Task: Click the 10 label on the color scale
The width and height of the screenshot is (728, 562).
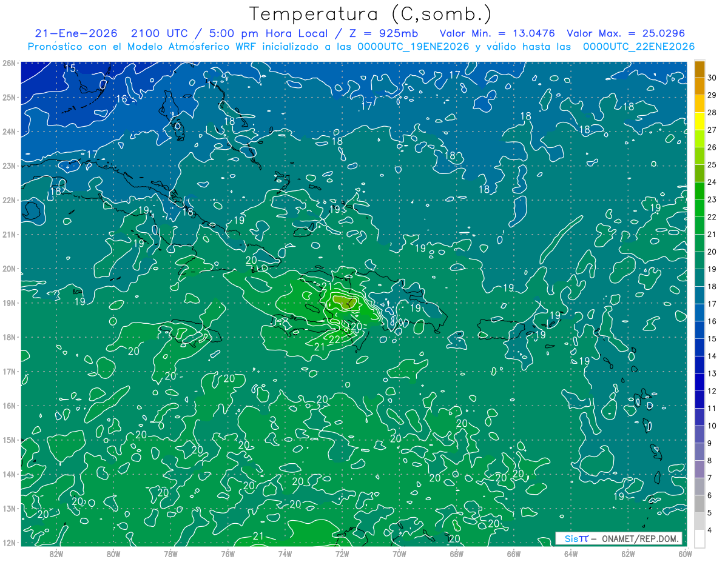Action: coord(712,426)
